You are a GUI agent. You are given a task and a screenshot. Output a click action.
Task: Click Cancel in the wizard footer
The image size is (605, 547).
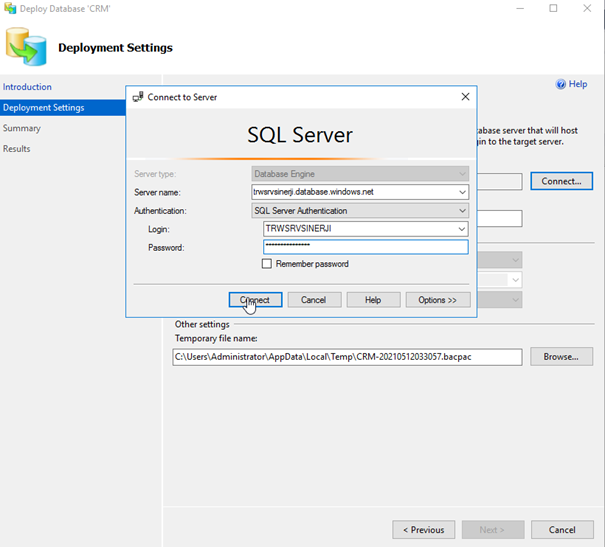562,530
